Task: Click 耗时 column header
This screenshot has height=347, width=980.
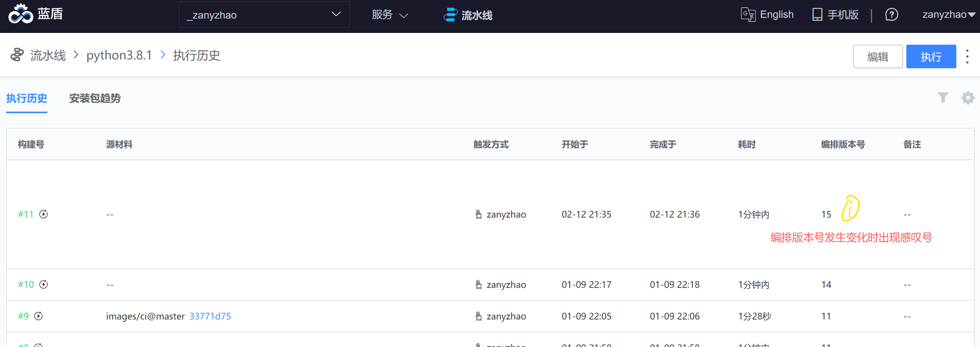Action: (747, 144)
